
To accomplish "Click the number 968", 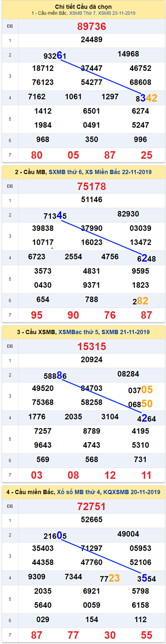I will (43, 140).
